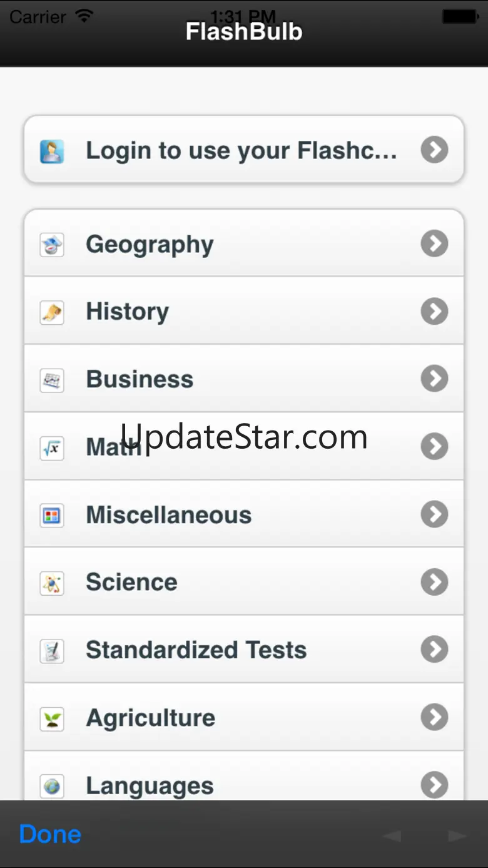This screenshot has height=868, width=488.
Task: Click the History scroll icon
Action: pyautogui.click(x=52, y=312)
